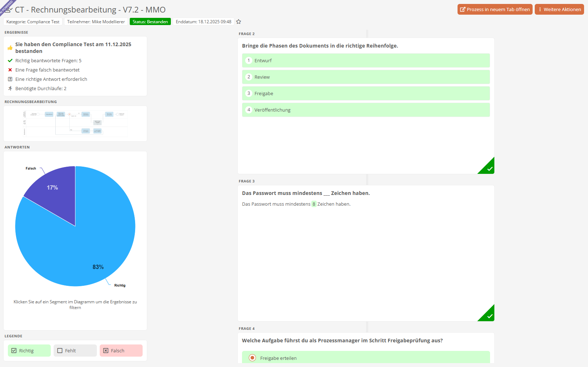
Task: Toggle the Fehlt legend filter
Action: coord(75,351)
